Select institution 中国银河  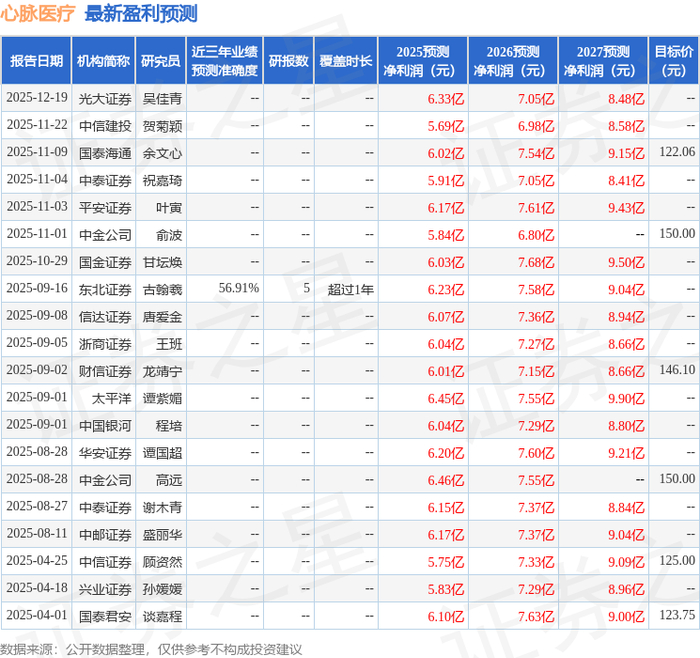click(105, 425)
